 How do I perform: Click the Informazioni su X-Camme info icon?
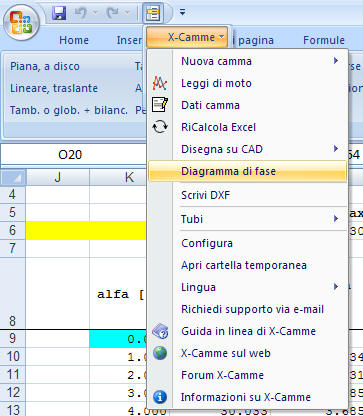point(160,397)
